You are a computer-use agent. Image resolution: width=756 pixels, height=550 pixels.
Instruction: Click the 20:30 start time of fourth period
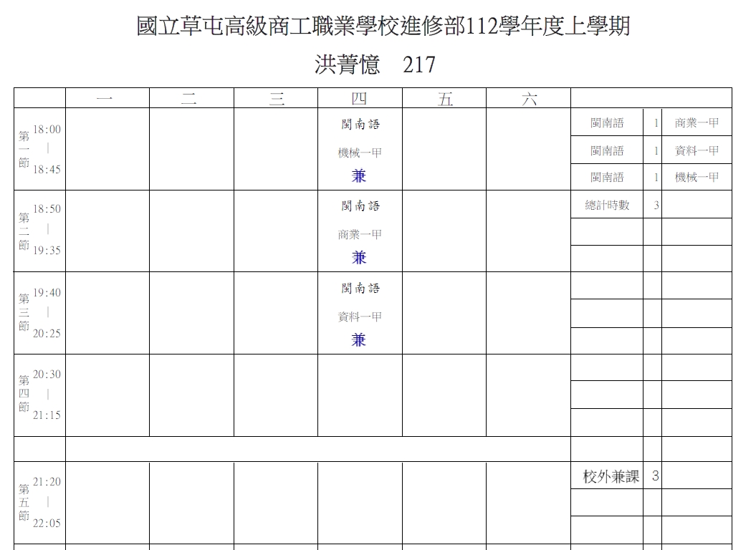coord(47,374)
